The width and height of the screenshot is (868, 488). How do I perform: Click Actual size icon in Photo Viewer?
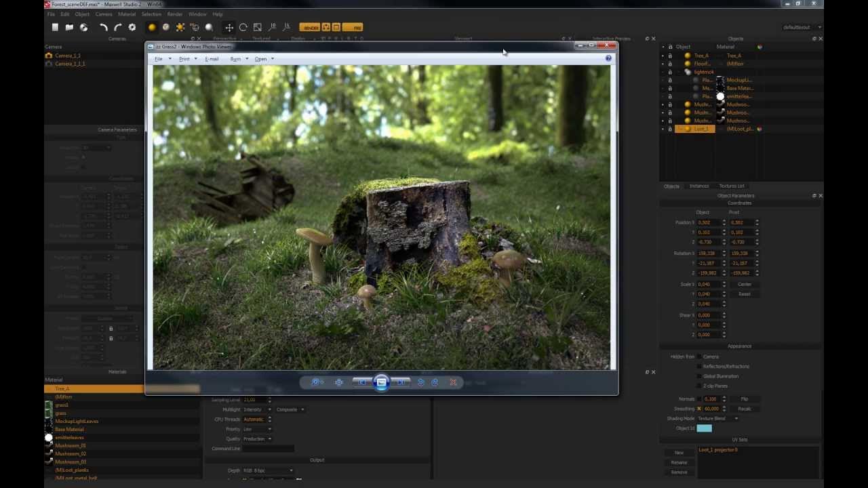tap(339, 382)
